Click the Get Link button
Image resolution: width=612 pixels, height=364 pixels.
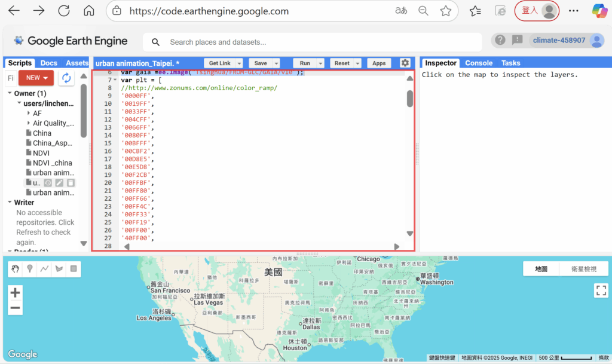click(x=219, y=63)
